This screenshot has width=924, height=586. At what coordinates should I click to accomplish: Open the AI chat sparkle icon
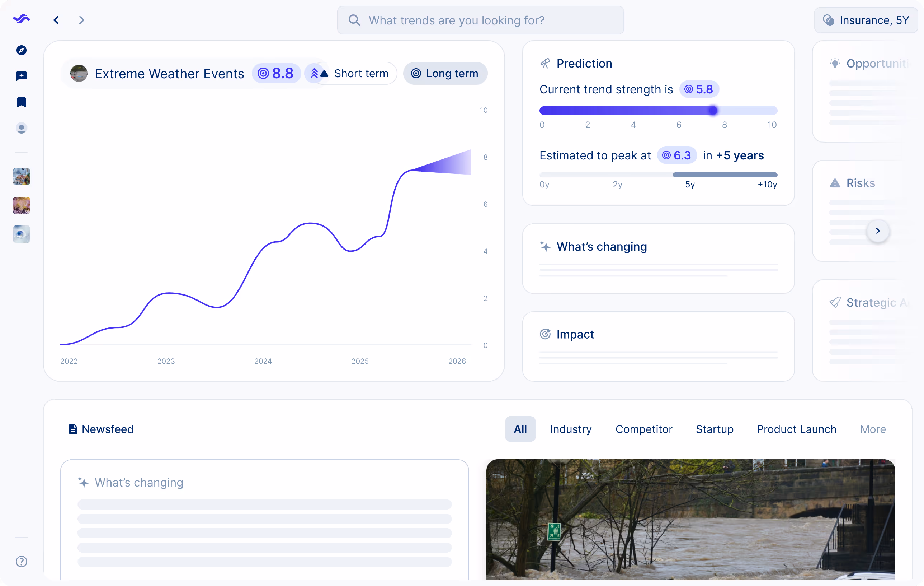click(22, 76)
